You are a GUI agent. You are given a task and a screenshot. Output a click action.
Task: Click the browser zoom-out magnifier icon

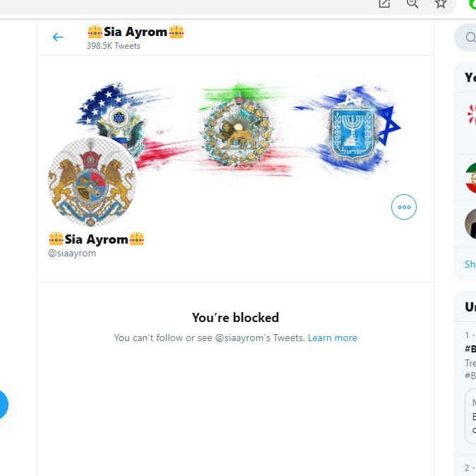[412, 4]
